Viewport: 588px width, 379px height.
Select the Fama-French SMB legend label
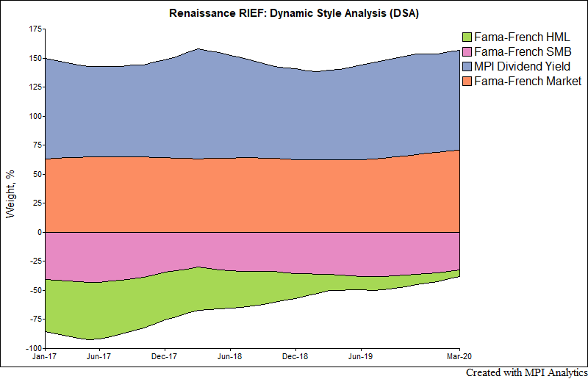[x=523, y=51]
